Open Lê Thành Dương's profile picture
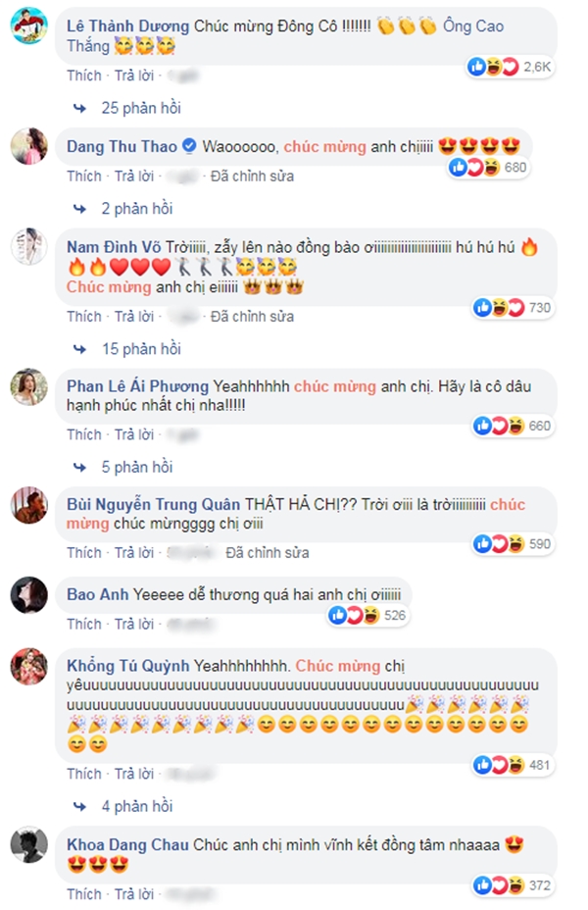This screenshot has height=910, width=588. (29, 26)
